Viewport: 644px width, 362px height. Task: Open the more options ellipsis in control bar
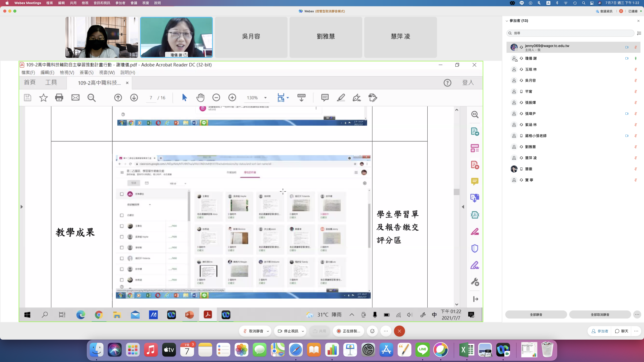coord(386,331)
